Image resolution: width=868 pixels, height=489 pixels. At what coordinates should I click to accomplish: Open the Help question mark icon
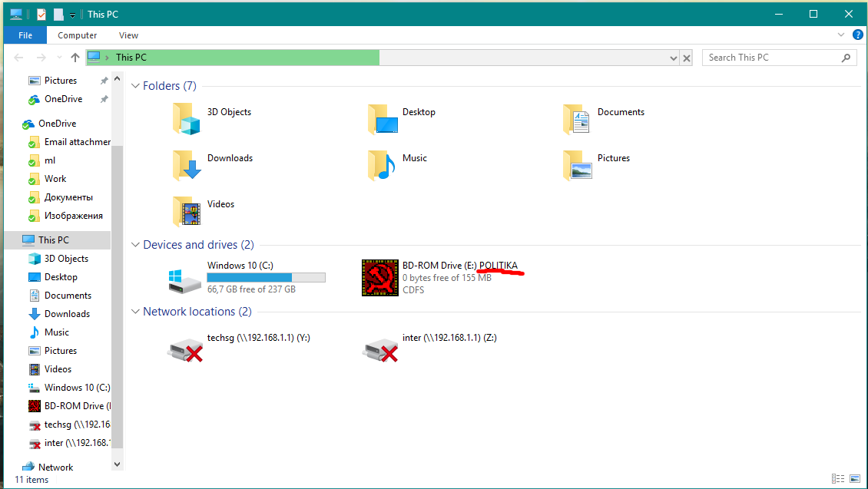point(857,35)
